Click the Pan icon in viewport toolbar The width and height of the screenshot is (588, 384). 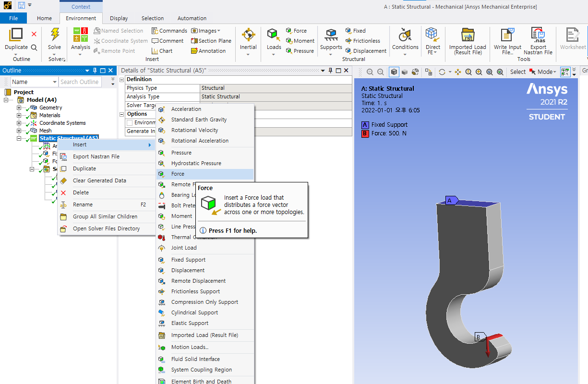coord(458,72)
